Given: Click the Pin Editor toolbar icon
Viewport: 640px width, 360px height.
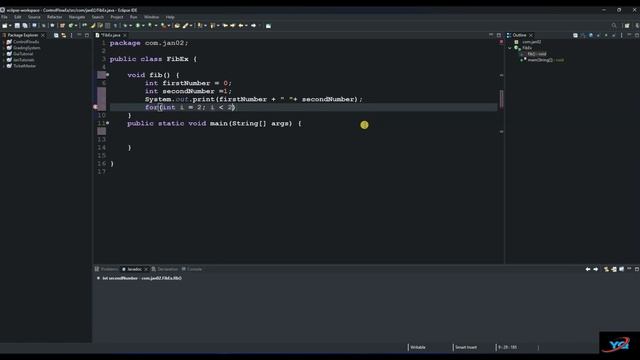Looking at the screenshot, I should (x=268, y=26).
